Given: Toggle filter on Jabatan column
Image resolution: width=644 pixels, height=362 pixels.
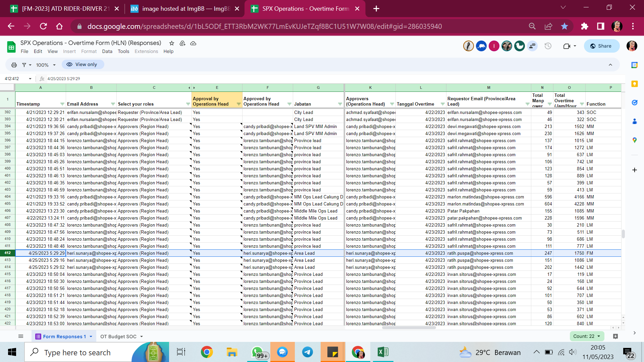Looking at the screenshot, I should click(x=340, y=104).
